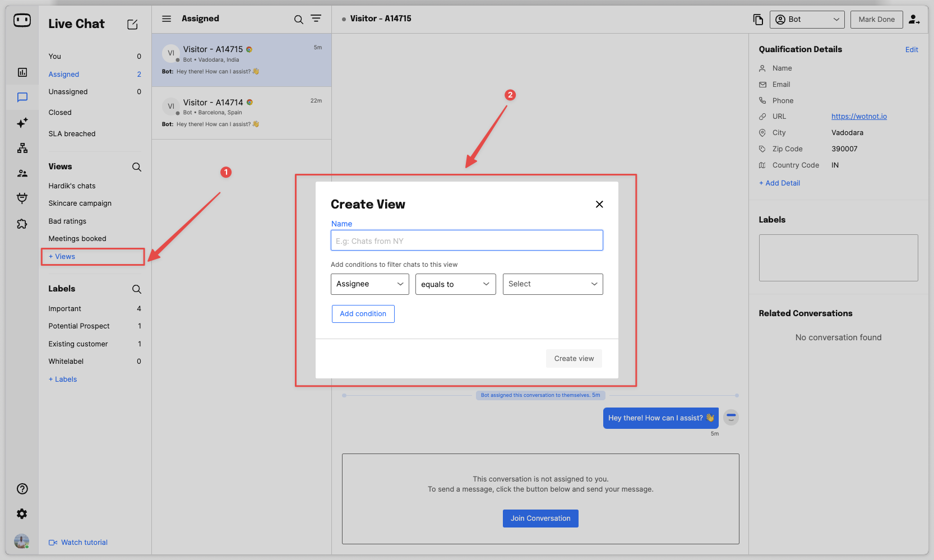Open the Select value dropdown
The height and width of the screenshot is (560, 934).
552,284
